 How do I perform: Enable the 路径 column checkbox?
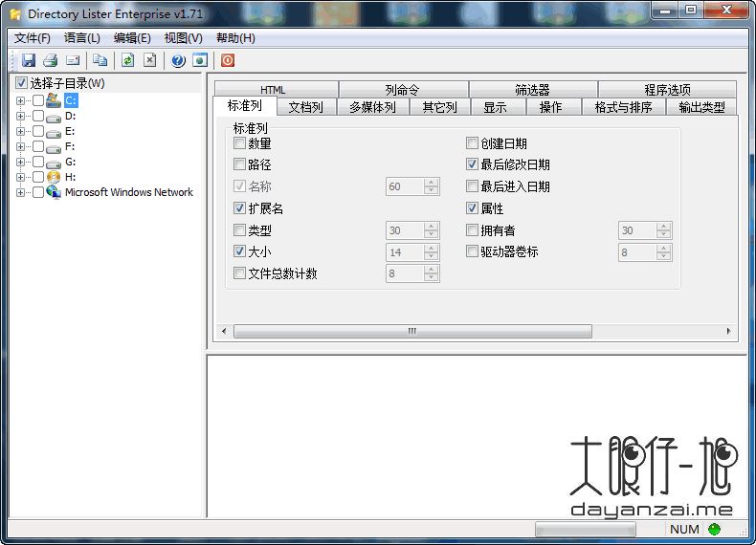coord(239,163)
